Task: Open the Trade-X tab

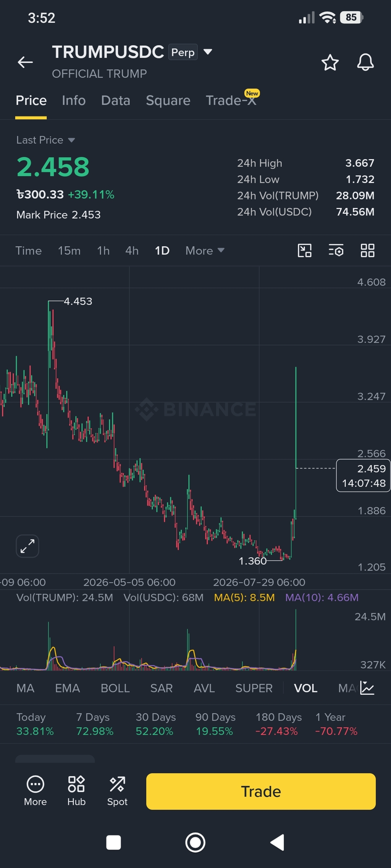Action: 232,100
